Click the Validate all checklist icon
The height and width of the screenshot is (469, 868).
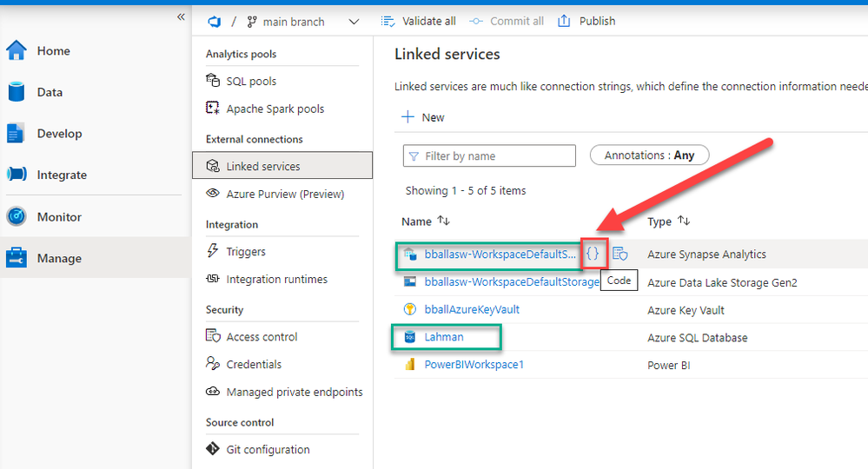[388, 21]
